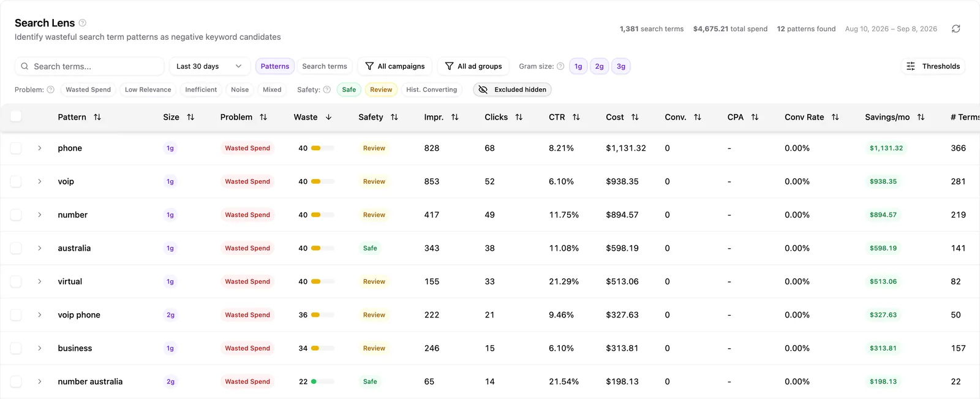Image resolution: width=980 pixels, height=399 pixels.
Task: Sort by the CPA column sort icon
Action: click(755, 117)
